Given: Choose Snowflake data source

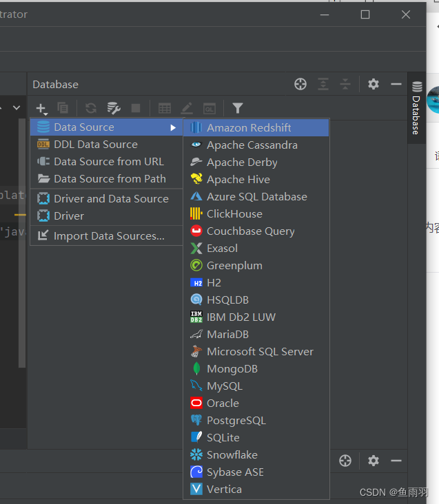Looking at the screenshot, I should [x=256, y=455].
